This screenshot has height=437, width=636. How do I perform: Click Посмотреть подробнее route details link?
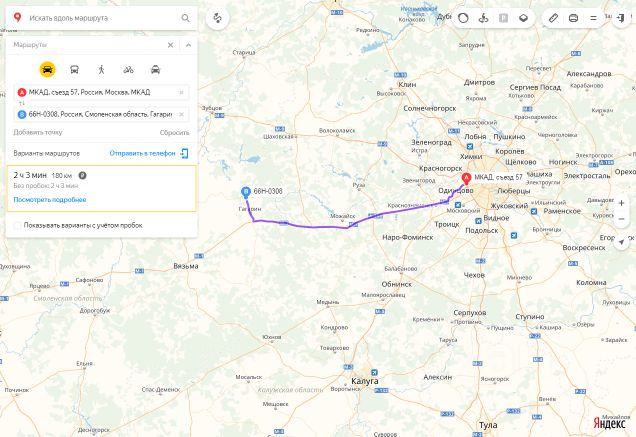click(x=50, y=200)
